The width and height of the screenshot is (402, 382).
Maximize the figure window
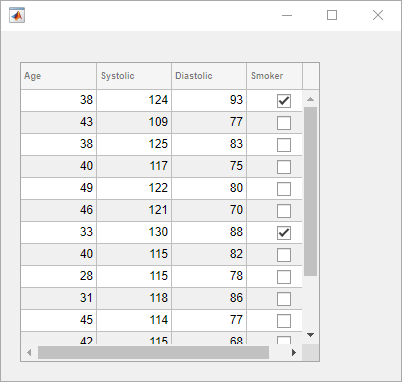click(332, 15)
